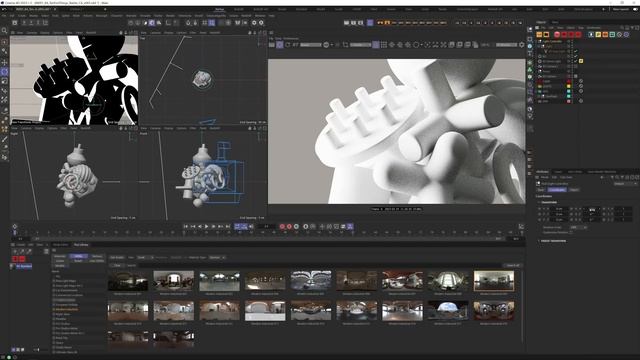Open the Default mode dropdown in Attributes
The width and height of the screenshot is (640, 360).
625,184
